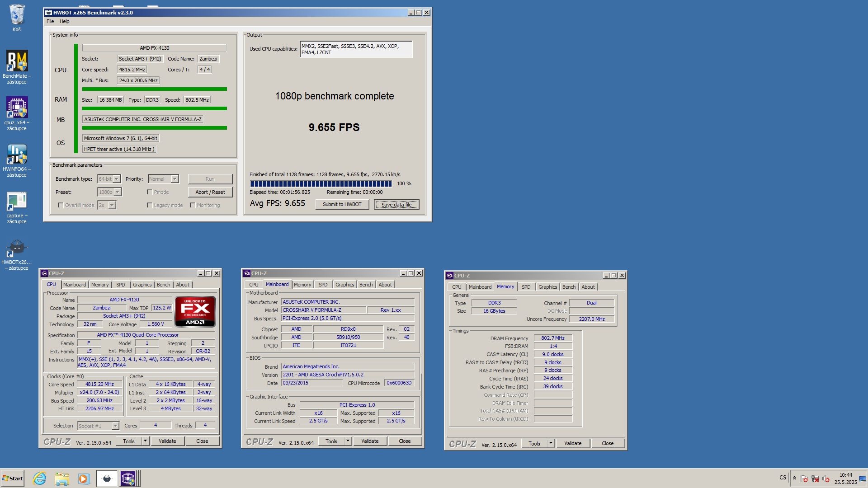Open Windows Media Player taskbar icon
The width and height of the screenshot is (868, 488).
tap(84, 479)
